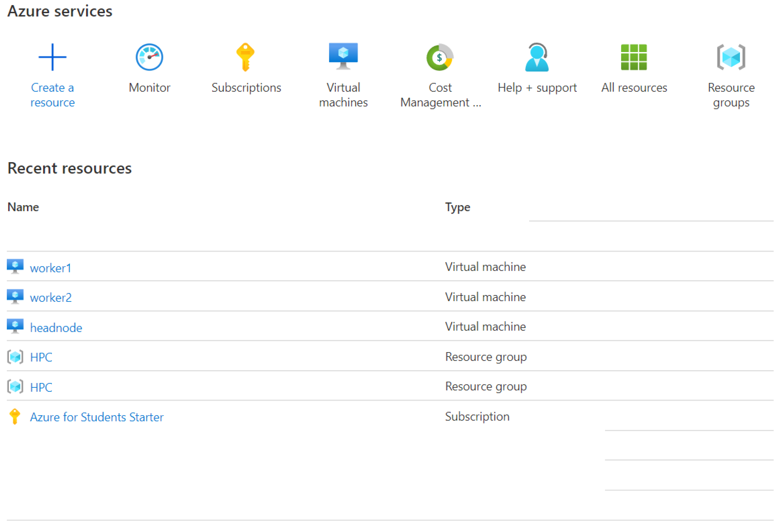Click the Resource groups text label
Screen dimensions: 782x532
pyautogui.click(x=731, y=95)
